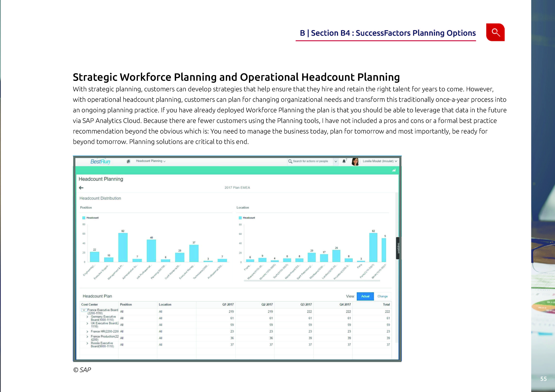Click the Q3 2017 value 39 for France Production
Screen dimensions: 555x392
310,338
